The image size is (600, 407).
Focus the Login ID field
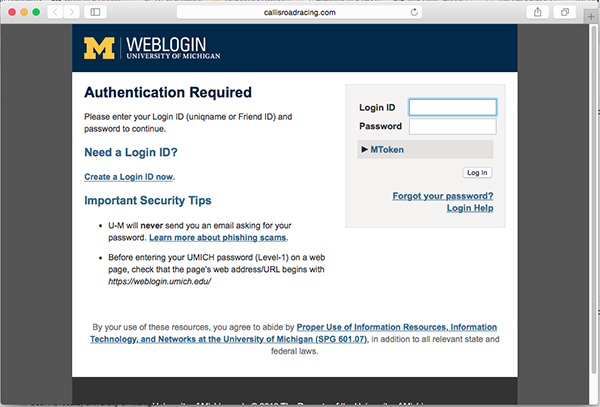(453, 107)
